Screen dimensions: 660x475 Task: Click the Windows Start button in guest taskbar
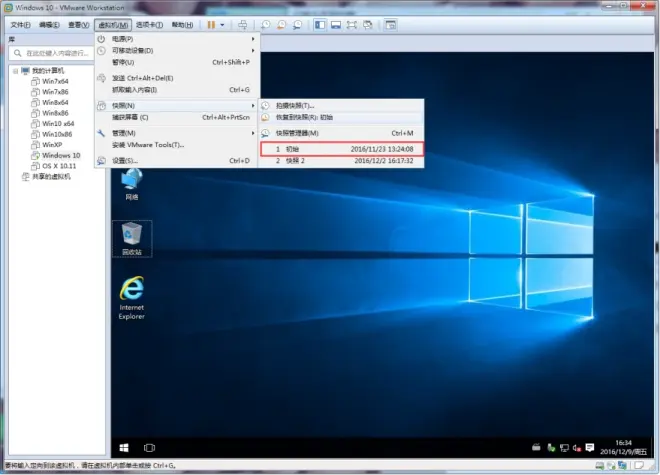[124, 448]
